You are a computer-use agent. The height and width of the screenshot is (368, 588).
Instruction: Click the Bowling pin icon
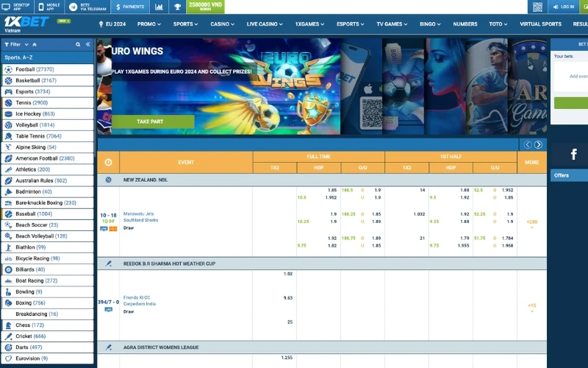[8, 291]
